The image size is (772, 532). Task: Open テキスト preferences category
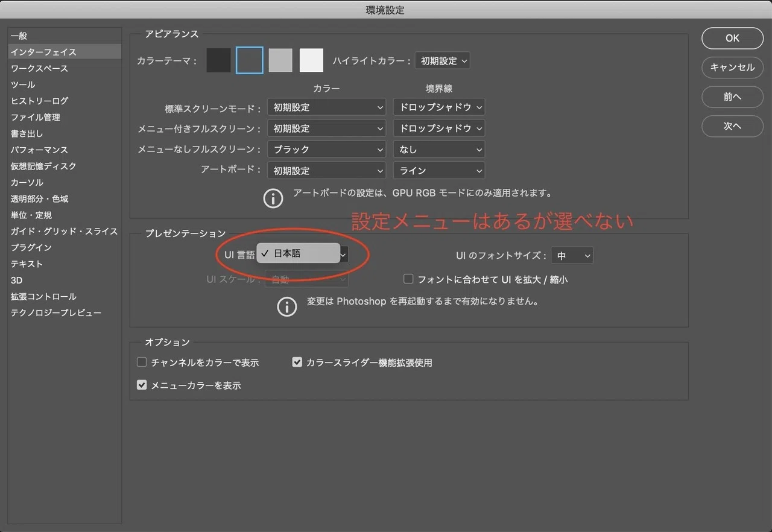pos(65,264)
